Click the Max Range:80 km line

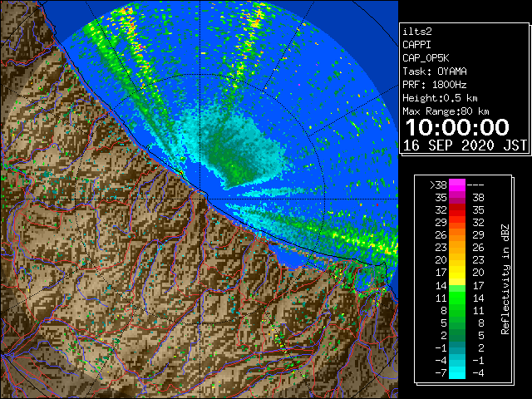(x=446, y=111)
